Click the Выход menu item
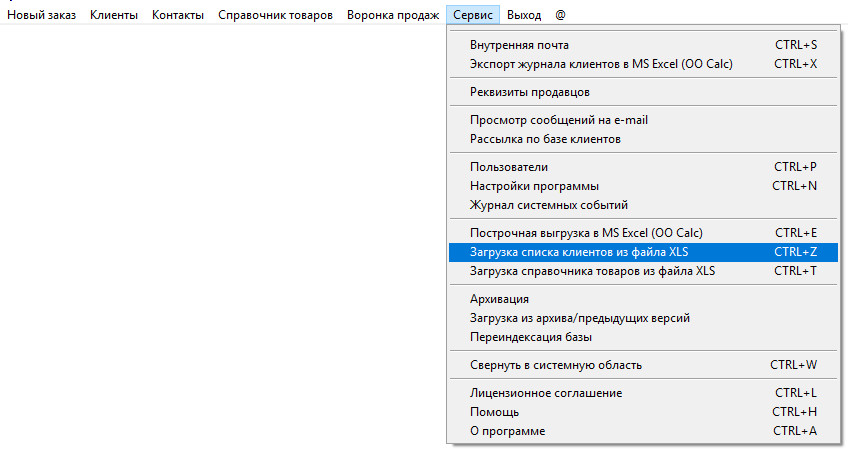The image size is (848, 449). [x=524, y=16]
